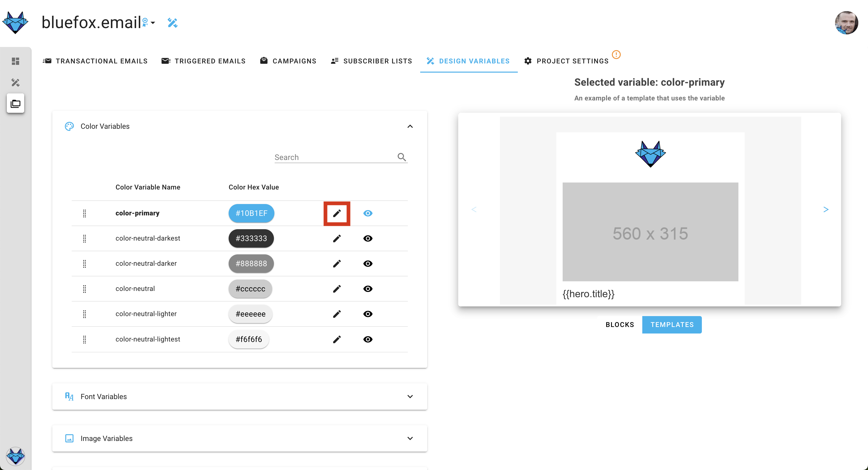Click the font variables icon
Screen dimensions: 868x470
coord(70,396)
